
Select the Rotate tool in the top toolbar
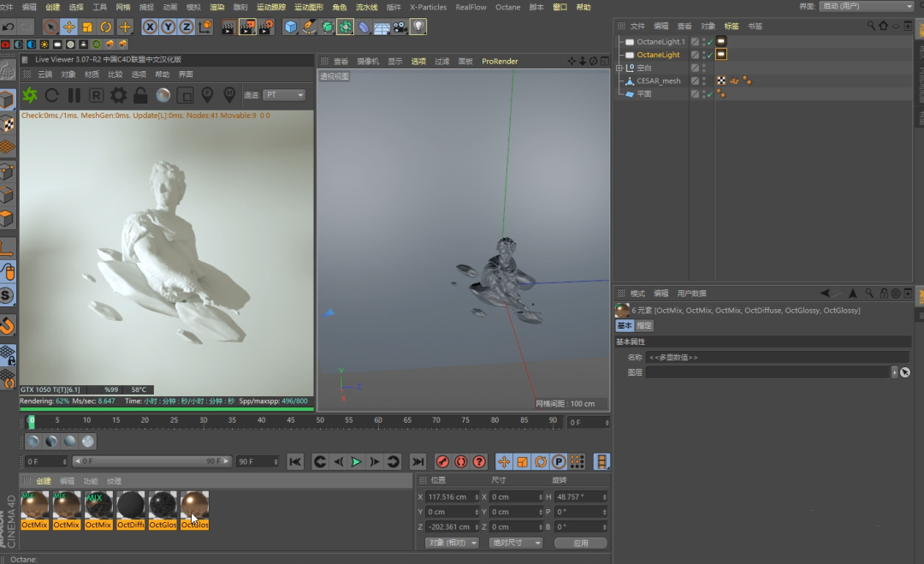point(105,27)
